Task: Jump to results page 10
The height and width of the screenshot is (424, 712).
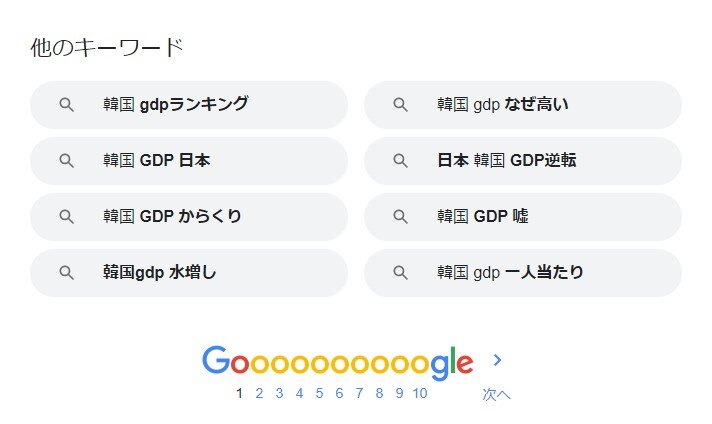Action: (420, 393)
